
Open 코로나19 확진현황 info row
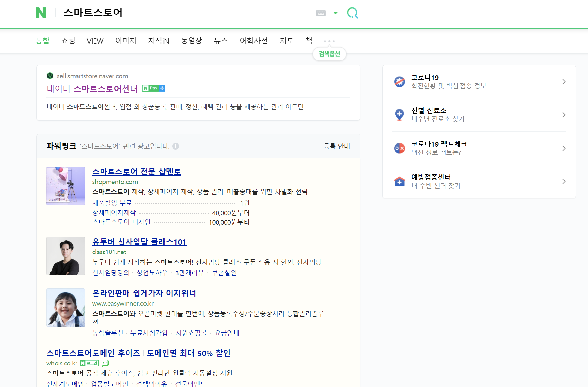479,82
